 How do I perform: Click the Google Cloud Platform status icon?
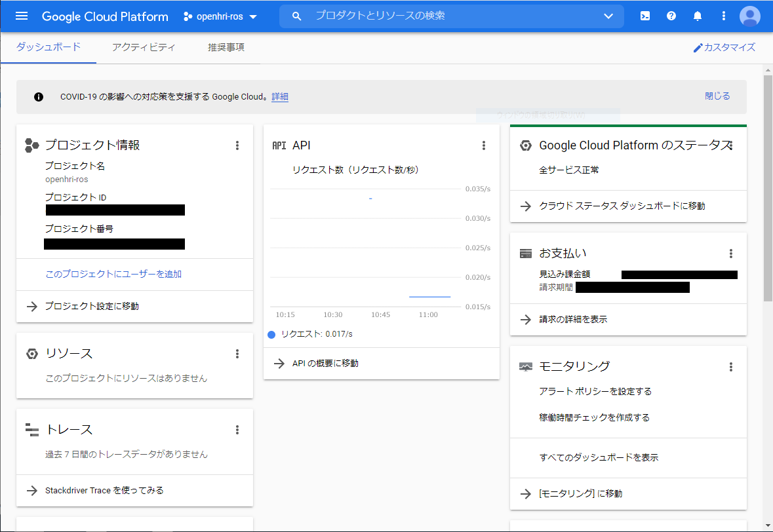coord(526,145)
